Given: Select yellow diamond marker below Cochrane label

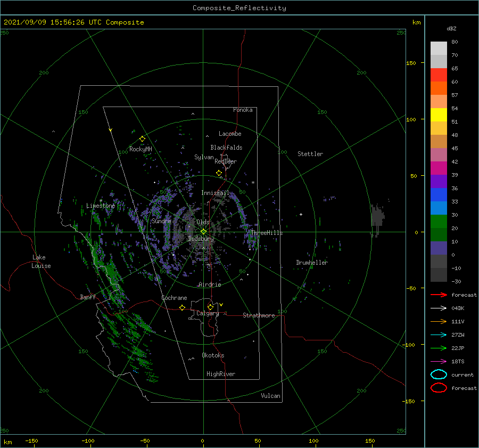Looking at the screenshot, I should pos(183,307).
